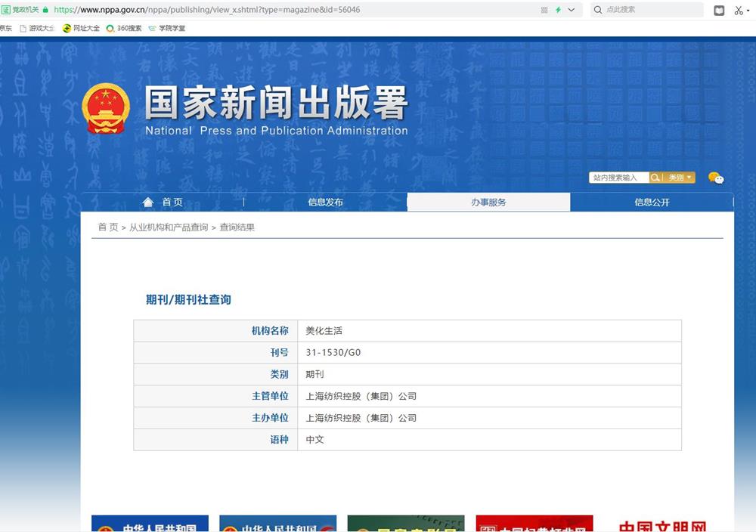Click the 首页 breadcrumb link

(108, 227)
